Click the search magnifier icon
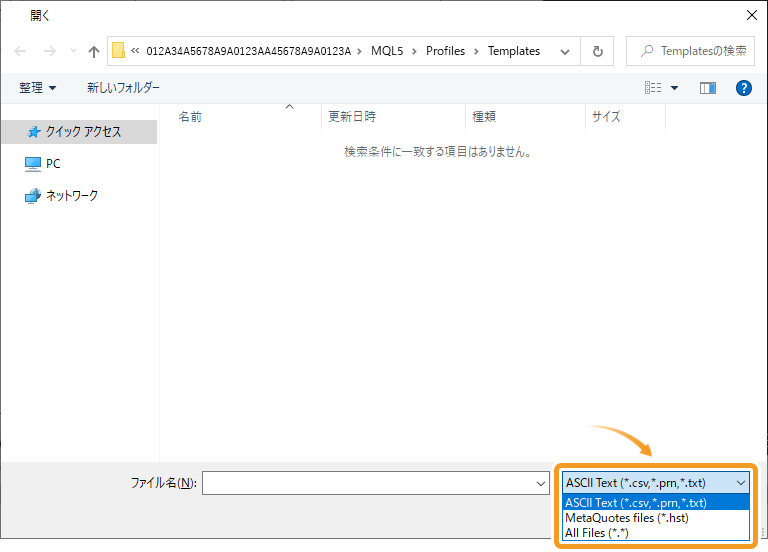This screenshot has width=768, height=552. click(x=647, y=51)
